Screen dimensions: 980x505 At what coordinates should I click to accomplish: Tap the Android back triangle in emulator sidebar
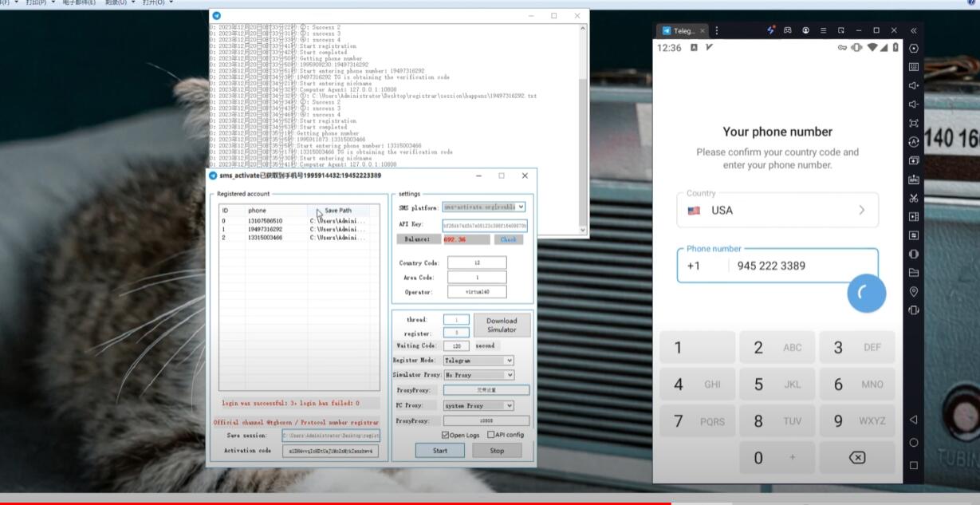coord(914,420)
